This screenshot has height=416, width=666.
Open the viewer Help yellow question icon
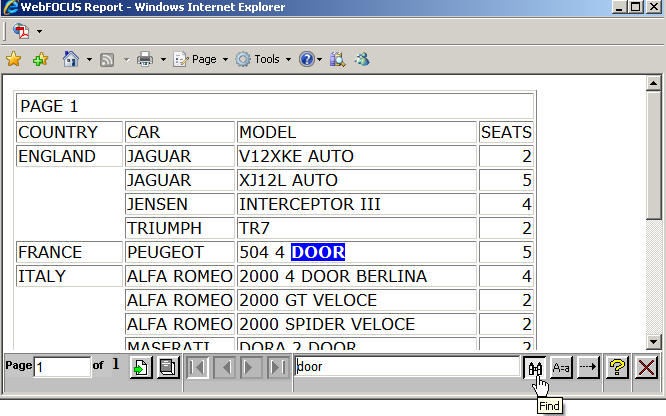point(617,367)
